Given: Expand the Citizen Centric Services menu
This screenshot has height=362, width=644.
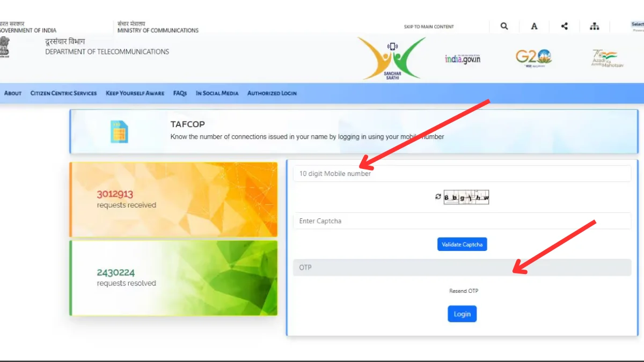Looking at the screenshot, I should [x=63, y=93].
